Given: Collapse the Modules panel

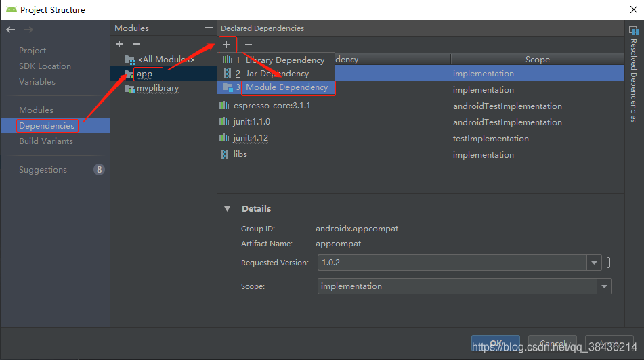Looking at the screenshot, I should (x=209, y=28).
